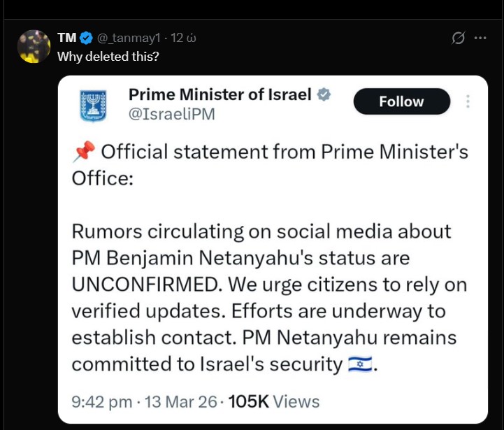Viewport: 504px width, 430px height.
Task: Click the @IsraeliPM handle
Action: coord(171,113)
